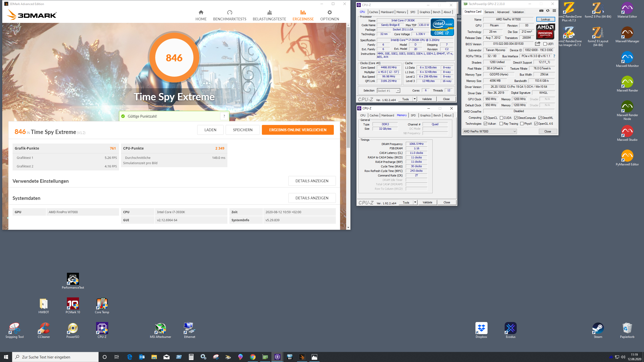Toggle DirectML checkbox in GPU-Z

[540, 118]
